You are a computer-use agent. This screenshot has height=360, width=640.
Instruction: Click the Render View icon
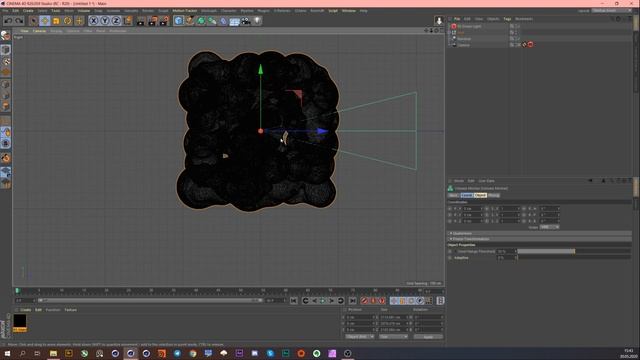click(141, 20)
